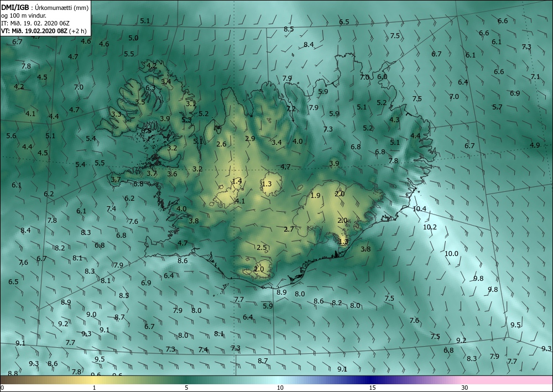Click the '1' label on the colour scale
The height and width of the screenshot is (392, 553).
(94, 388)
